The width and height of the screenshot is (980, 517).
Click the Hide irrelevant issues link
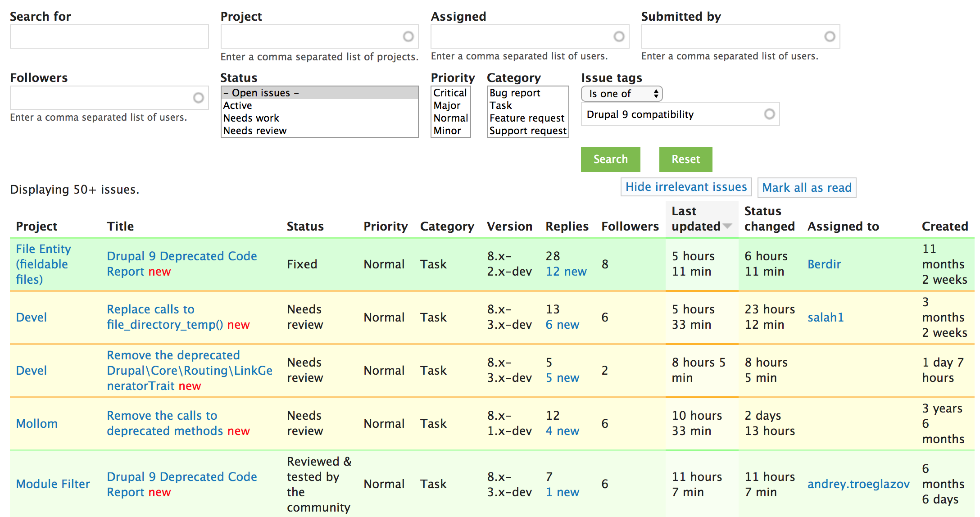point(686,187)
